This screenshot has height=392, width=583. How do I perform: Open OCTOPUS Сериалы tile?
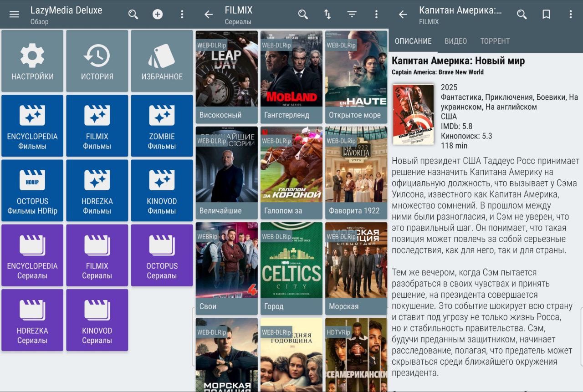click(162, 255)
